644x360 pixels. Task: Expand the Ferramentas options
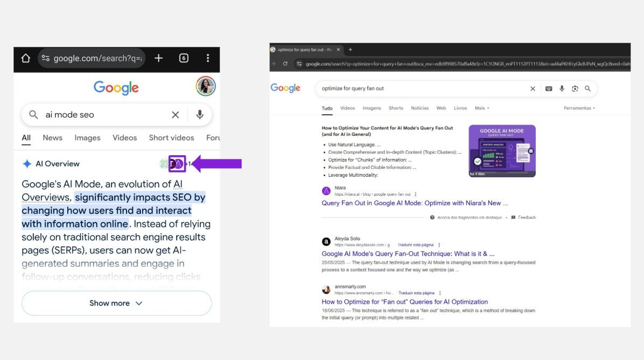(579, 108)
